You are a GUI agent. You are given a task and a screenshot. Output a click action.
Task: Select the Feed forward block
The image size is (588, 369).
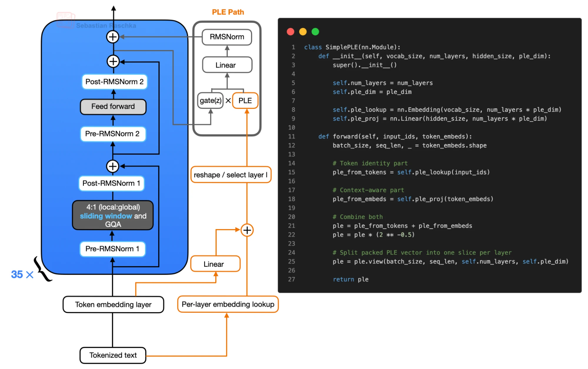click(113, 107)
